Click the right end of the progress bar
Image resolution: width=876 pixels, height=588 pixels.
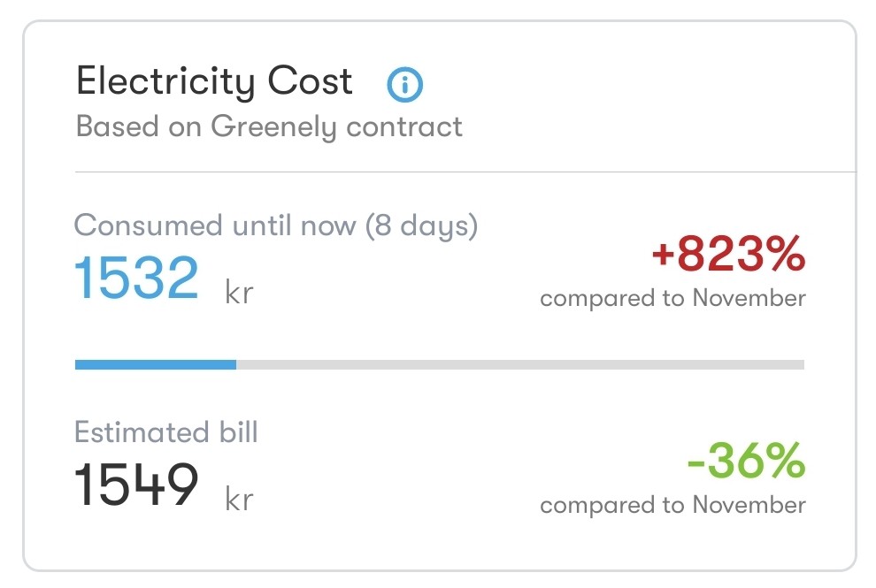pyautogui.click(x=798, y=363)
